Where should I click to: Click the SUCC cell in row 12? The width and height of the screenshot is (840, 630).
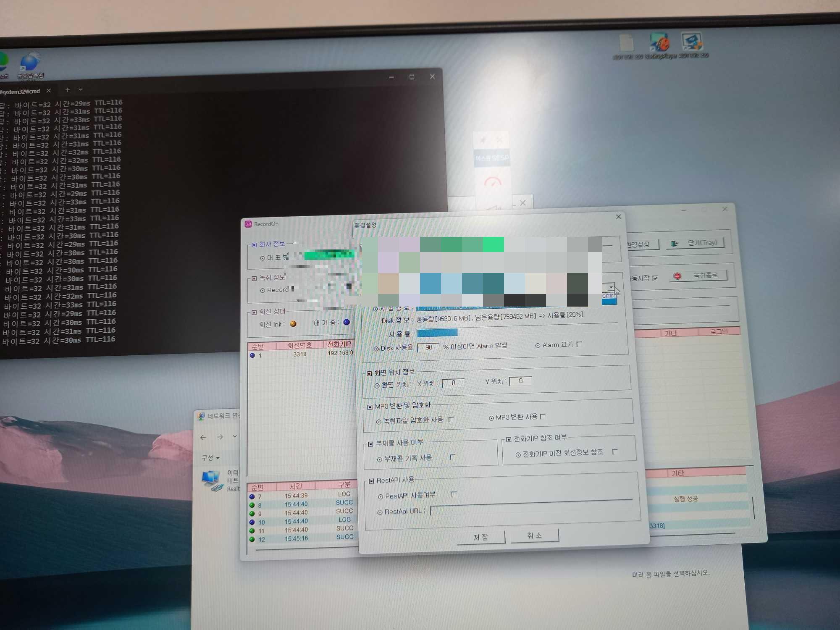pos(345,537)
